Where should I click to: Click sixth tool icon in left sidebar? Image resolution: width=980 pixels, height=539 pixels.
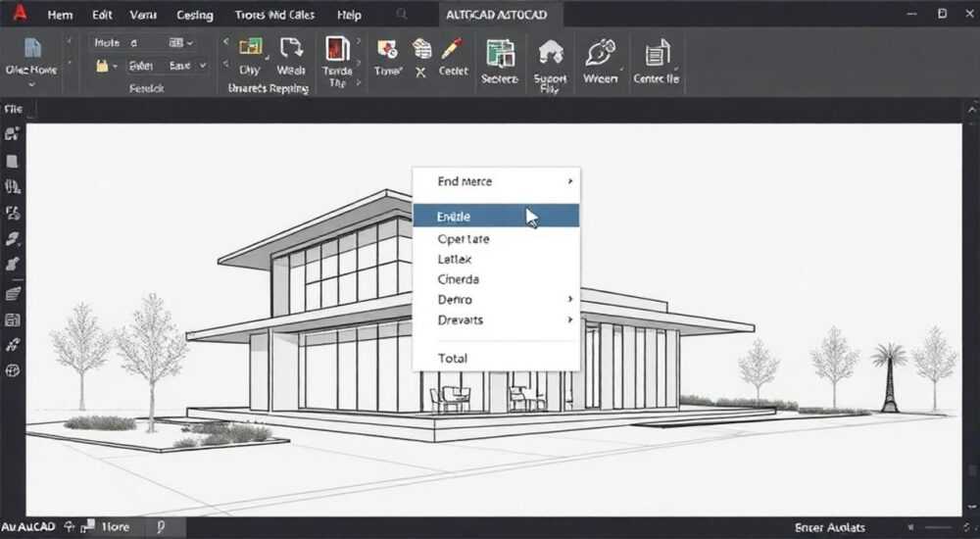(13, 264)
